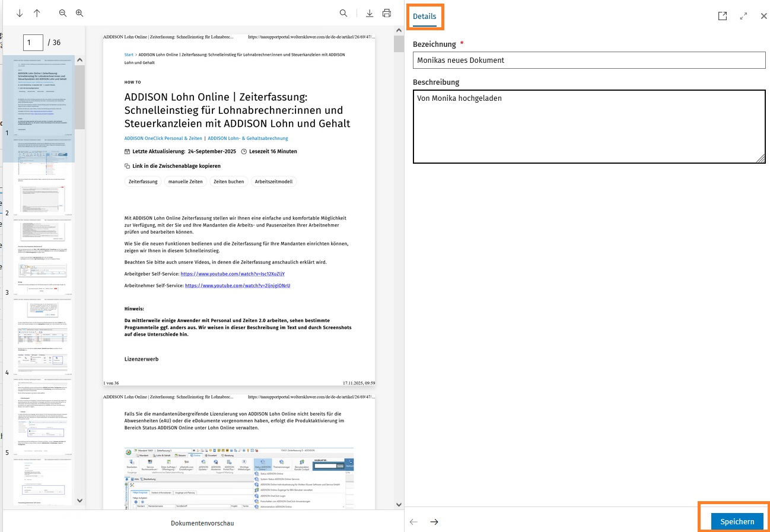Image resolution: width=770 pixels, height=532 pixels.
Task: Select the Arbeitszeitmodell tag
Action: [274, 181]
